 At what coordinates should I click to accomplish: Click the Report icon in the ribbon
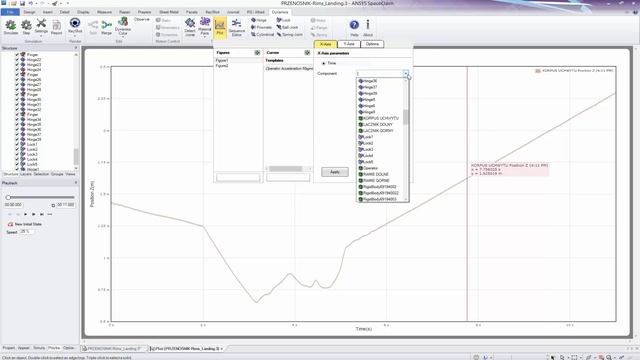56,26
